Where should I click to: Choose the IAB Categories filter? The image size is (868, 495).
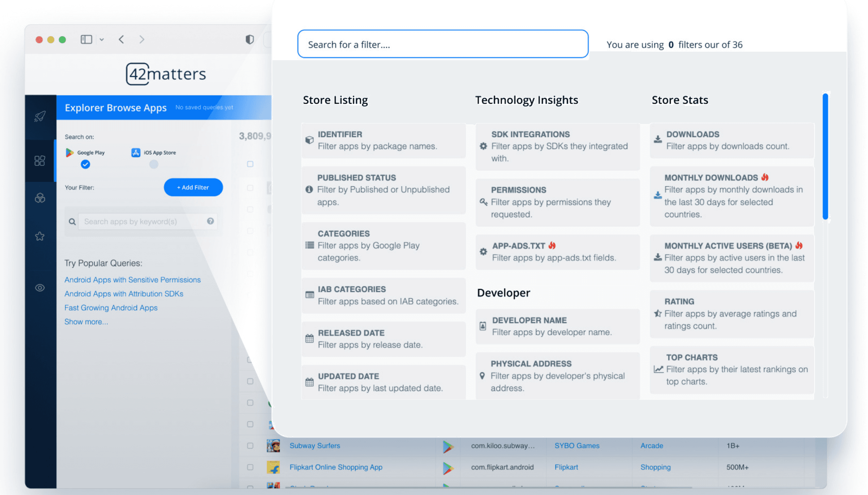coord(383,295)
